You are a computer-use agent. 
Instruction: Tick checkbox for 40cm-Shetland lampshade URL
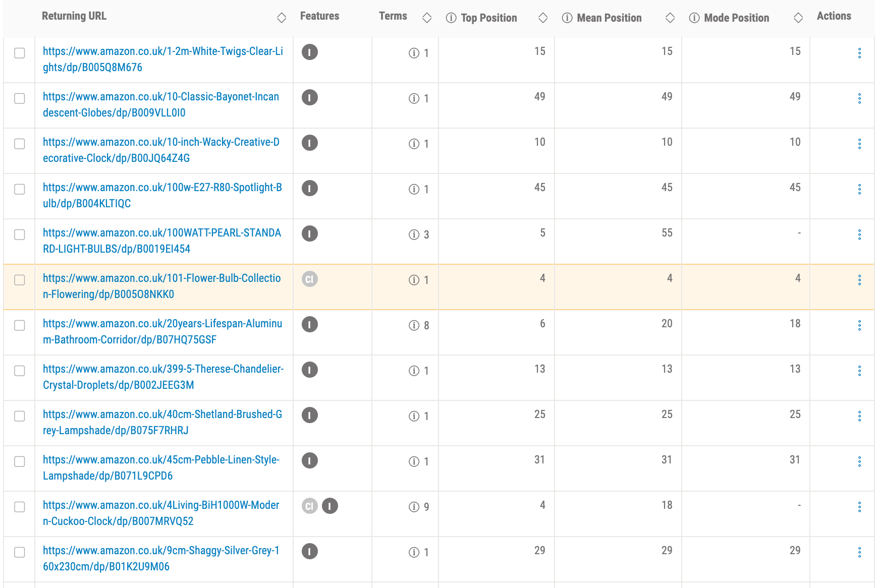[20, 416]
